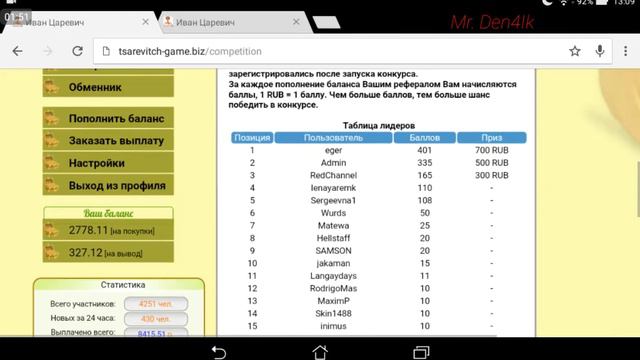Image resolution: width=640 pixels, height=360 pixels.
Task: Close the first Иван Царевич tab
Action: click(145, 22)
